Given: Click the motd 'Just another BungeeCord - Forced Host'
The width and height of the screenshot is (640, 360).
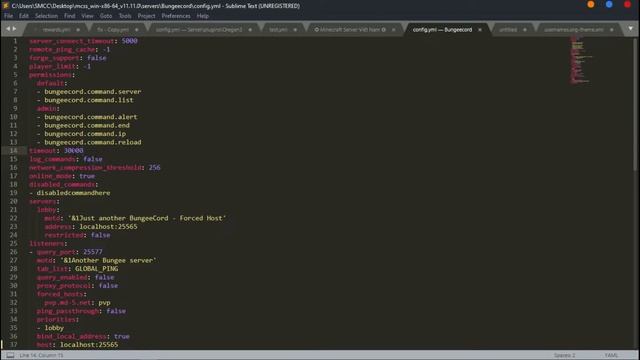Looking at the screenshot, I should [x=147, y=218].
